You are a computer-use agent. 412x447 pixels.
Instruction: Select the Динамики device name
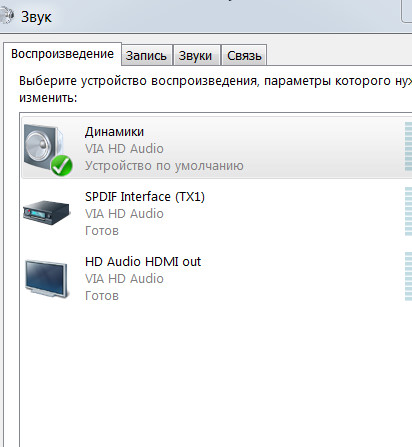tap(114, 132)
